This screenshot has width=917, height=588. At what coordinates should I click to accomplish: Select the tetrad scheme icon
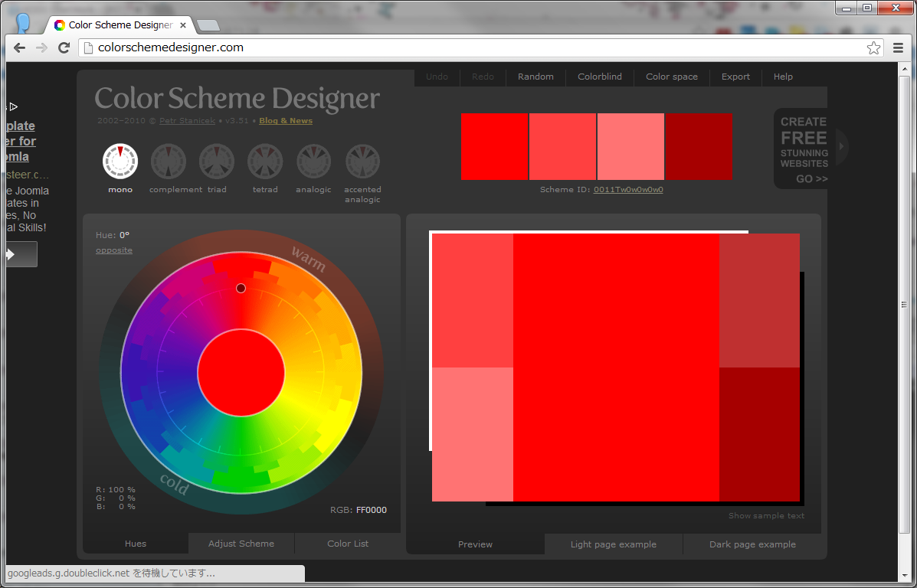coord(265,162)
